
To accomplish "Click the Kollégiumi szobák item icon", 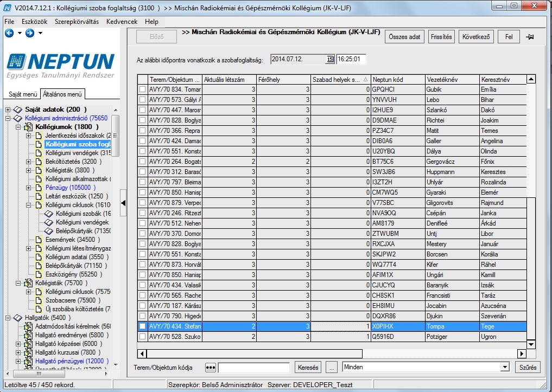I will click(x=49, y=214).
